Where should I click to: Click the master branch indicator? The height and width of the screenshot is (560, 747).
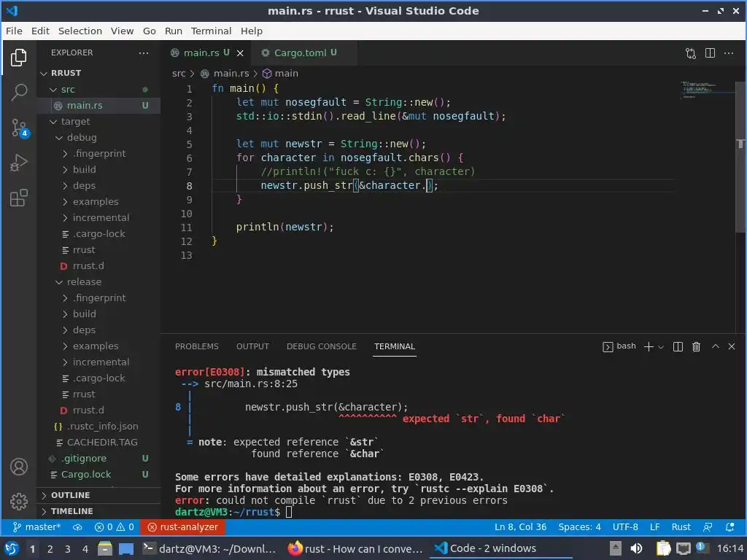tap(36, 526)
